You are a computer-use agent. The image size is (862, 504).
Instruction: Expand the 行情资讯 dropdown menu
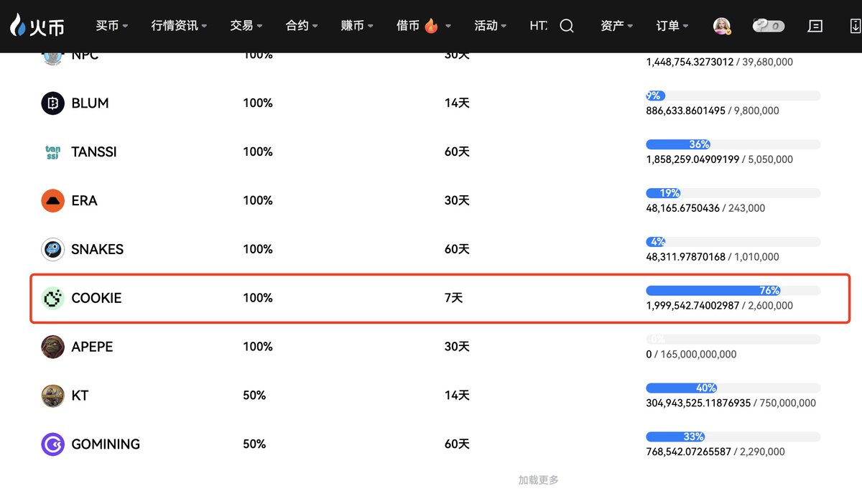tap(179, 26)
